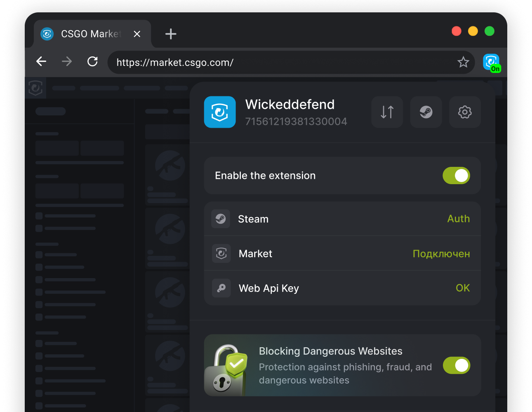The width and height of the screenshot is (532, 412).
Task: Click the browser back arrow
Action: [41, 62]
